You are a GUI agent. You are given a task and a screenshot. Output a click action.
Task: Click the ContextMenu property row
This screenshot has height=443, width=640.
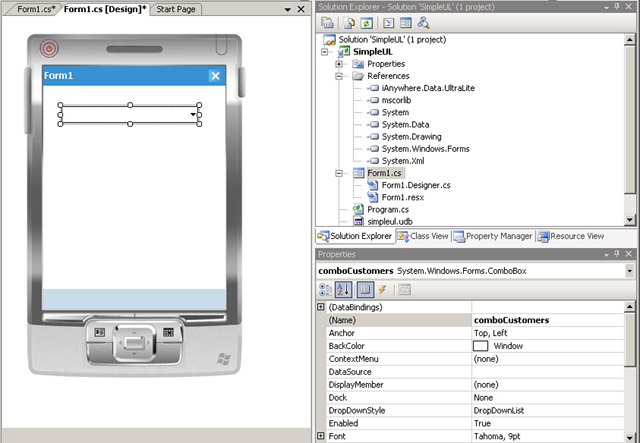coord(475,359)
